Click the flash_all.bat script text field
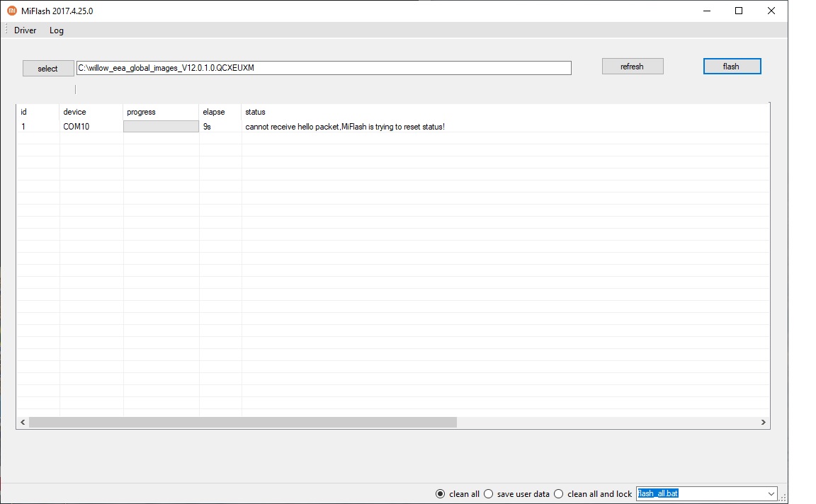The height and width of the screenshot is (504, 816). pos(701,493)
